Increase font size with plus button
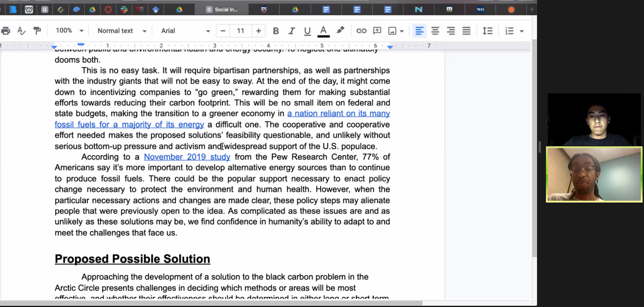 tap(258, 31)
